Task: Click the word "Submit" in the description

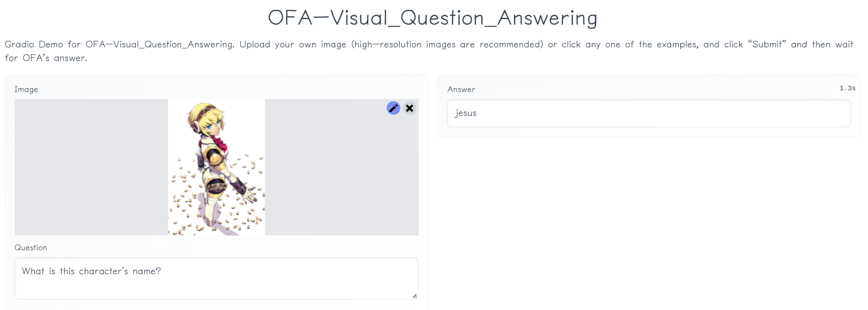Action: [x=767, y=45]
